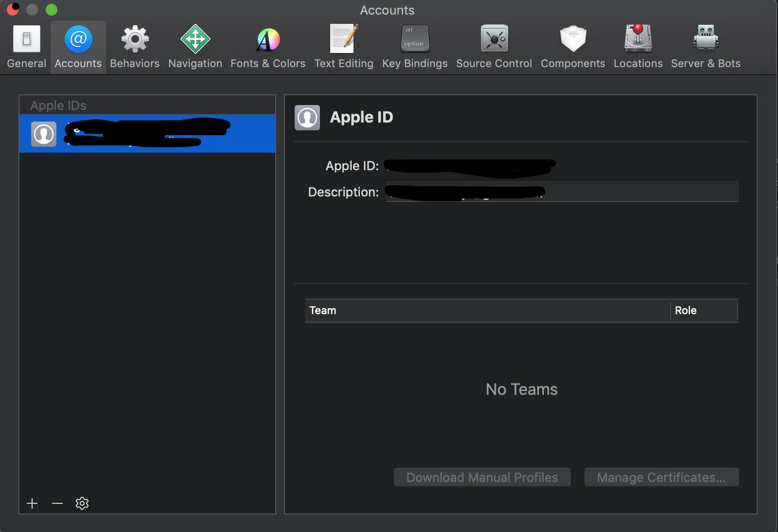Image resolution: width=778 pixels, height=532 pixels.
Task: Sort by the Role column header
Action: 704,311
